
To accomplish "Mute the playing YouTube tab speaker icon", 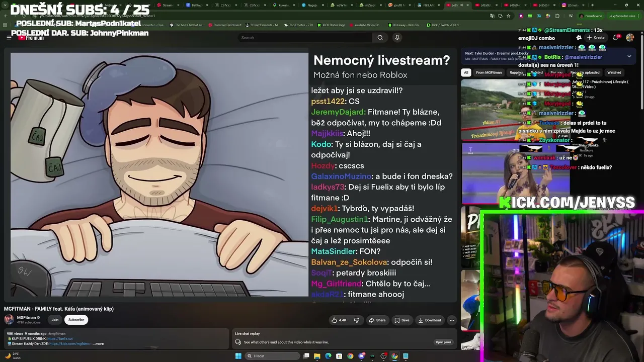I will coord(463,5).
